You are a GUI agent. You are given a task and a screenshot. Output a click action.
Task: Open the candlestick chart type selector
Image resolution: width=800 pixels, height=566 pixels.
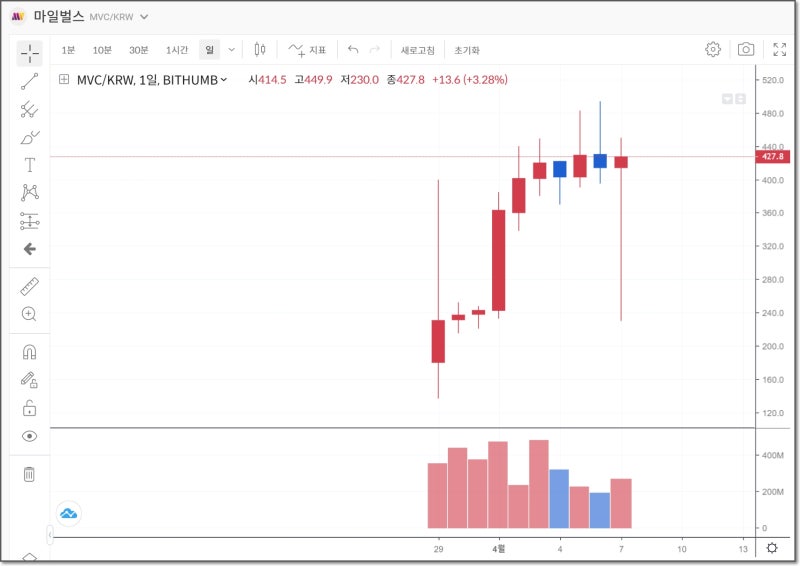[260, 50]
